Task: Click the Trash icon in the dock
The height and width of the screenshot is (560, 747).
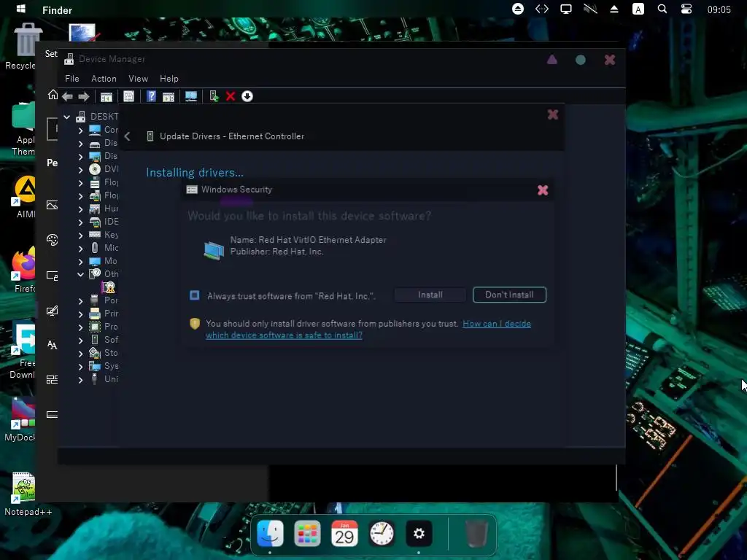Action: pyautogui.click(x=476, y=533)
